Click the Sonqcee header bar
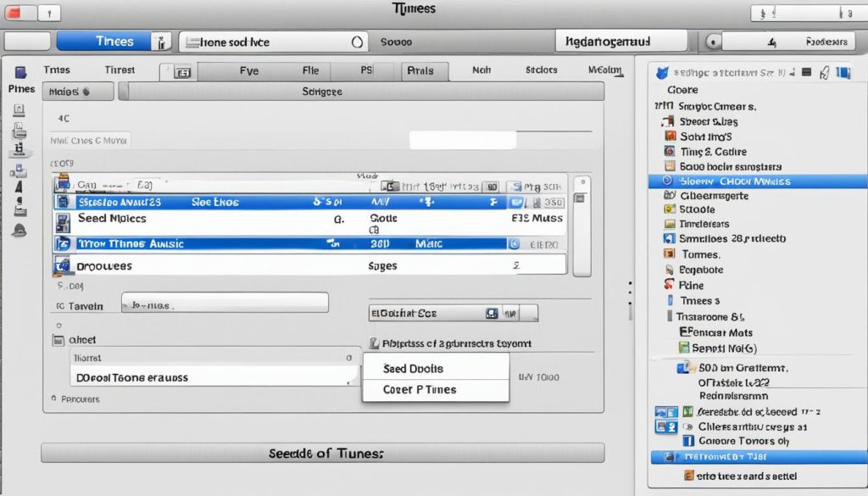Viewport: 868px width, 496px height. 361,92
